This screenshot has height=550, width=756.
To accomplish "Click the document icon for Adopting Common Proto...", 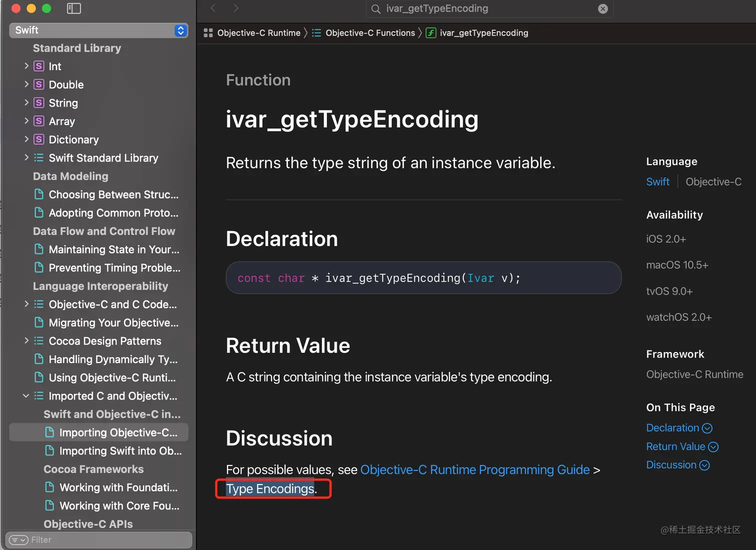I will [38, 212].
